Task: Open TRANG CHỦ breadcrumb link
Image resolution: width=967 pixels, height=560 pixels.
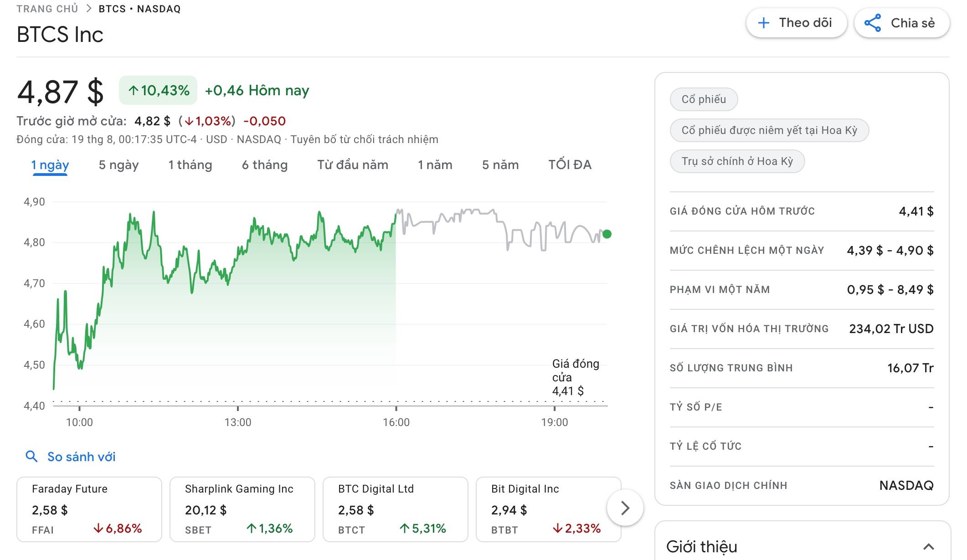Action: pos(47,9)
